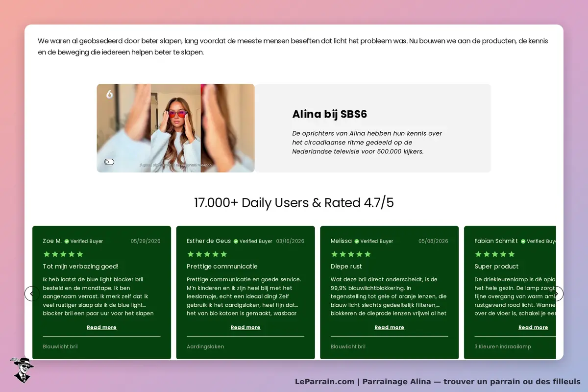The image size is (588, 392).
Task: Click the next reviews carousel arrow
Action: coord(557,294)
